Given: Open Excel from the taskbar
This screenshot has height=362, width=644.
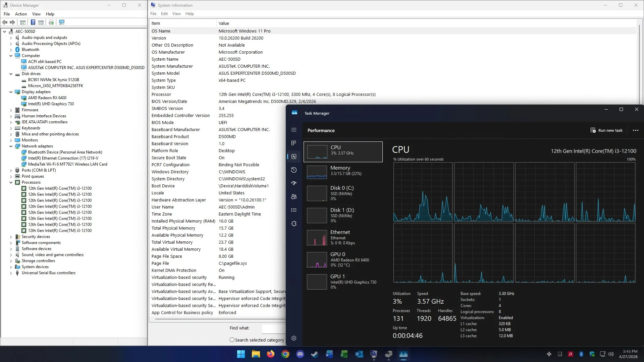Looking at the screenshot, I should point(344,354).
